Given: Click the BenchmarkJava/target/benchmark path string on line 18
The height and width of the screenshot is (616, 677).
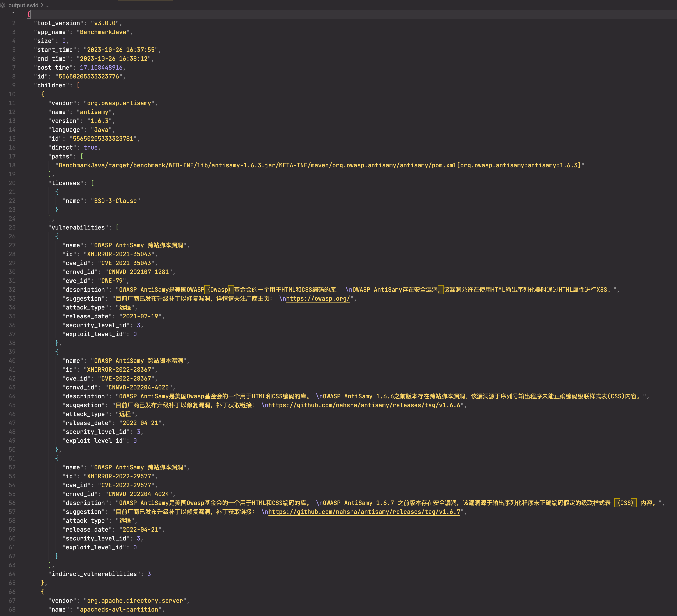Looking at the screenshot, I should (320, 165).
